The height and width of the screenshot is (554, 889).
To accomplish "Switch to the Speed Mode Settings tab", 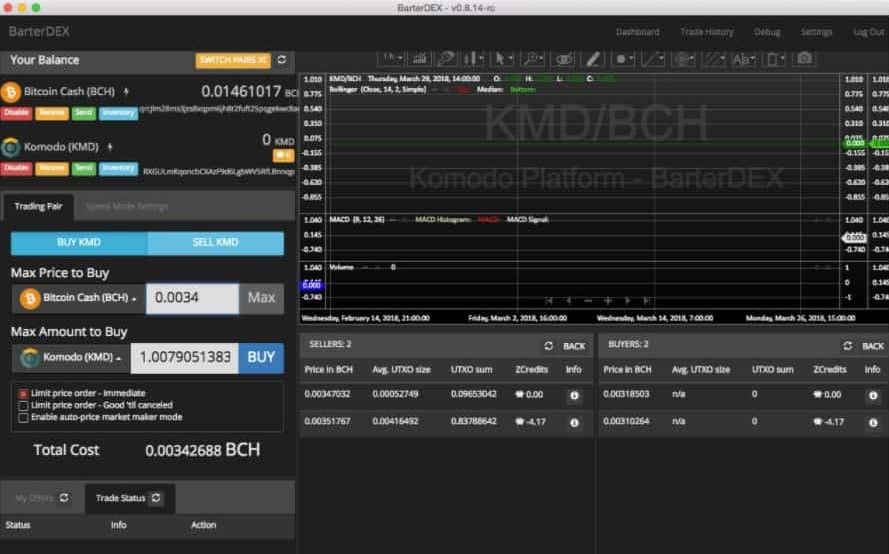I will (126, 206).
